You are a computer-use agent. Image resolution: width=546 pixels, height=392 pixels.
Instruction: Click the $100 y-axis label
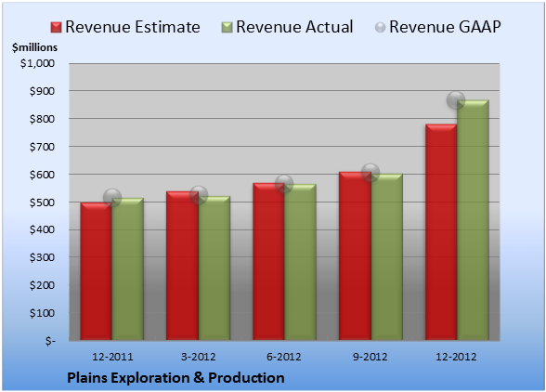(x=42, y=313)
